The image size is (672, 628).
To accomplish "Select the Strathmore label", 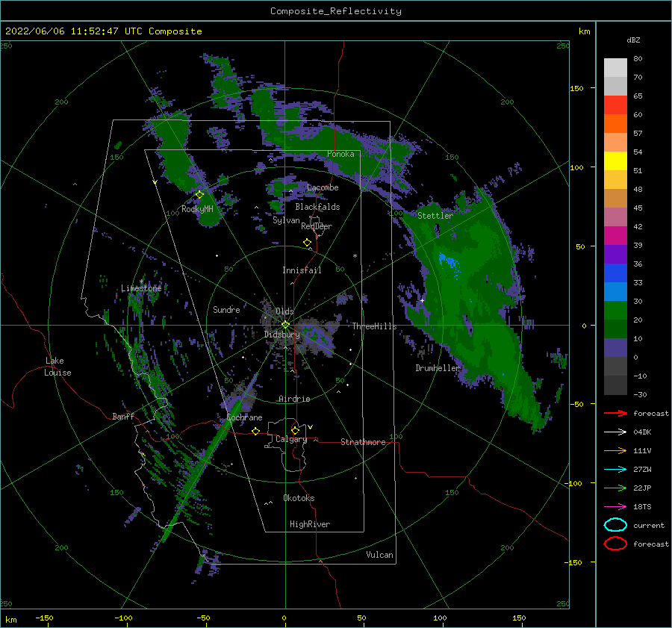I will pyautogui.click(x=363, y=442).
